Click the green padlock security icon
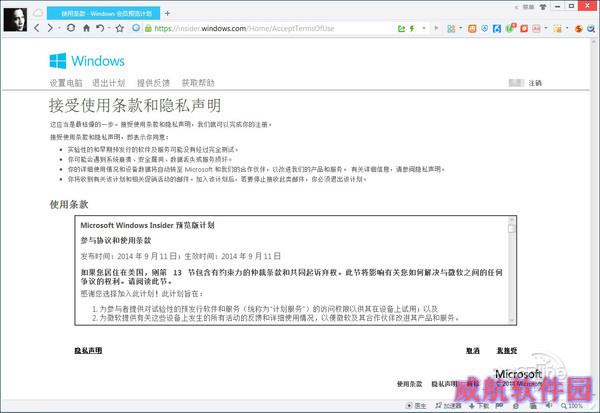The width and height of the screenshot is (600, 413). point(148,28)
